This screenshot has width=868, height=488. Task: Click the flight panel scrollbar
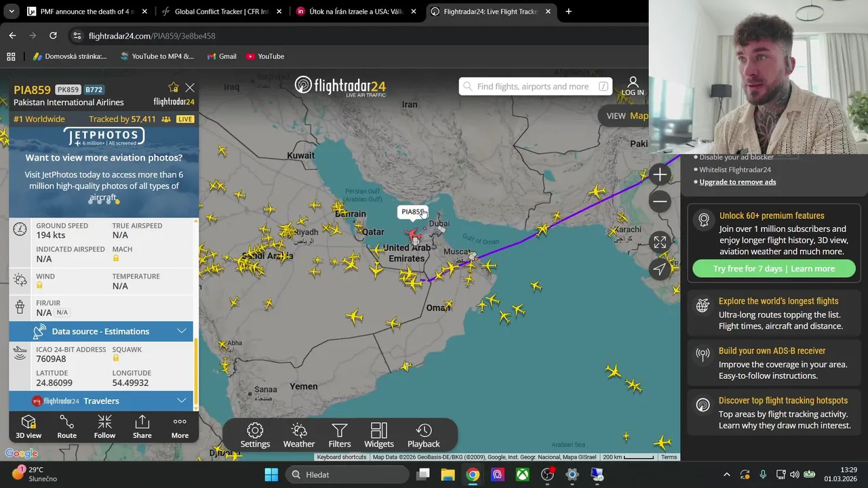[196, 373]
